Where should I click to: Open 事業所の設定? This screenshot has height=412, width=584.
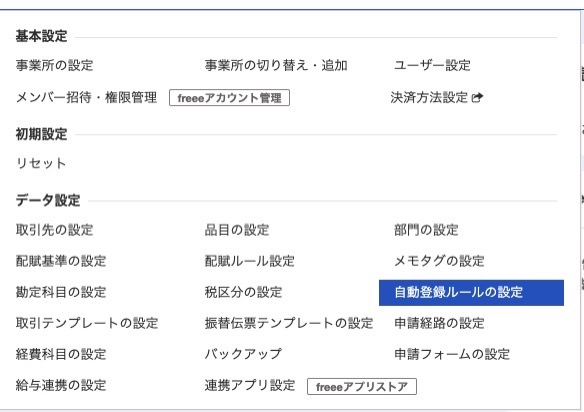pos(54,65)
